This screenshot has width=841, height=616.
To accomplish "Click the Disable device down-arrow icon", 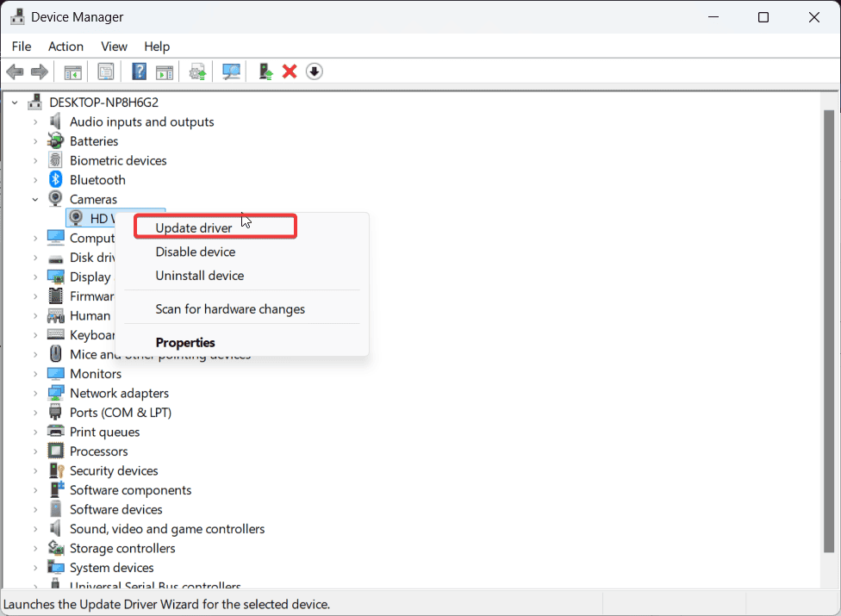I will 315,72.
